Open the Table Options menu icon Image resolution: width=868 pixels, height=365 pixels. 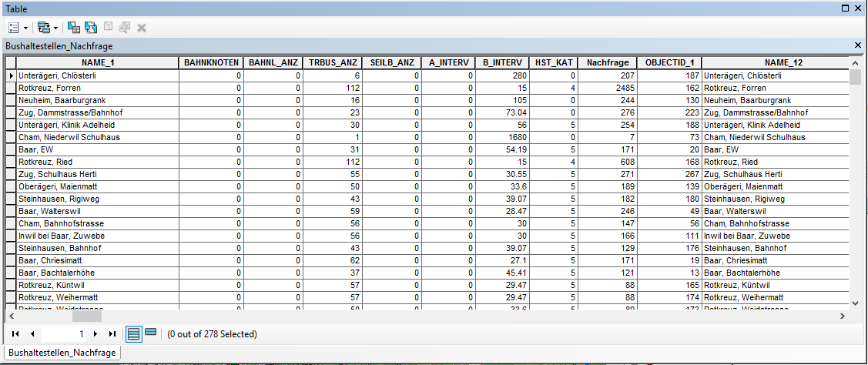[12, 27]
